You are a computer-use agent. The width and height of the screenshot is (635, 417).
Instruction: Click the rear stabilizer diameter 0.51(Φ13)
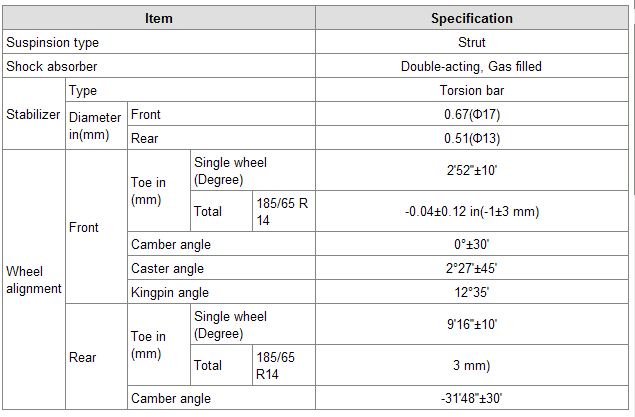(x=471, y=138)
